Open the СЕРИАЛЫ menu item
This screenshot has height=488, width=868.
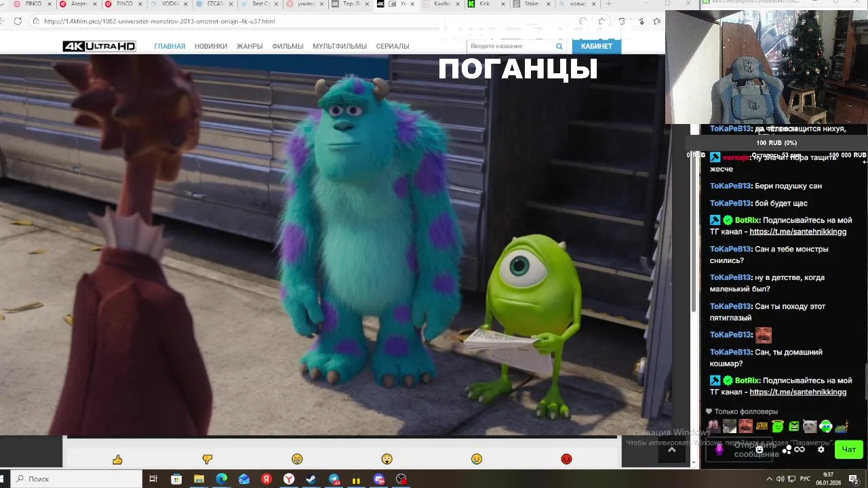point(393,46)
